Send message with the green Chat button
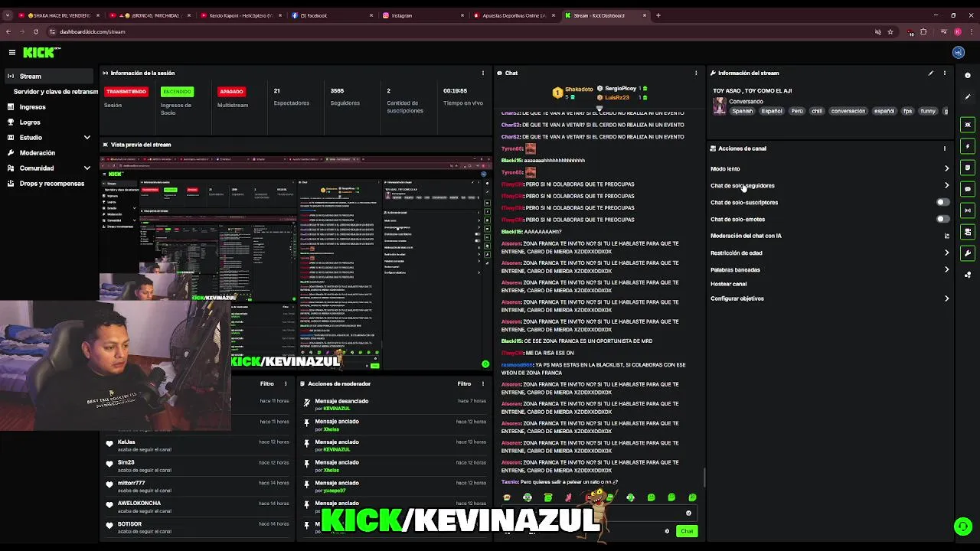980x551 pixels. (687, 531)
